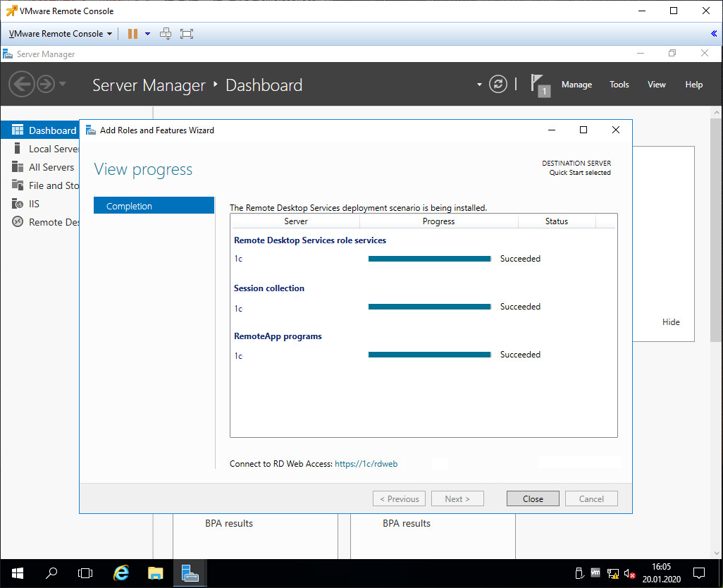
Task: Click the muted volume tray icon
Action: pos(629,574)
